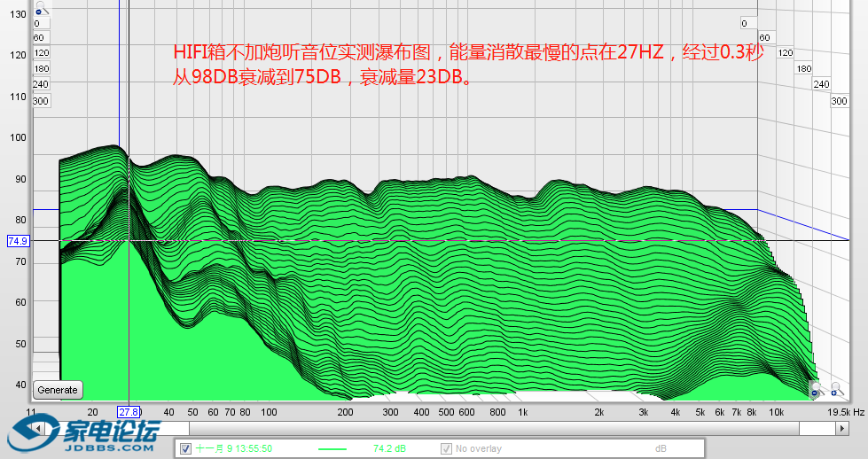This screenshot has height=459, width=868.
Task: Toggle the No overlay checkbox
Action: click(446, 449)
